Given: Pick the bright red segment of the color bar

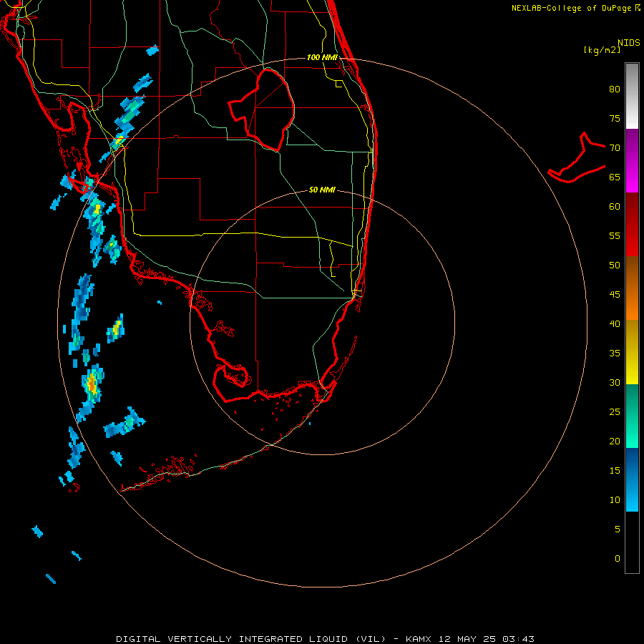Looking at the screenshot, I should 632,240.
